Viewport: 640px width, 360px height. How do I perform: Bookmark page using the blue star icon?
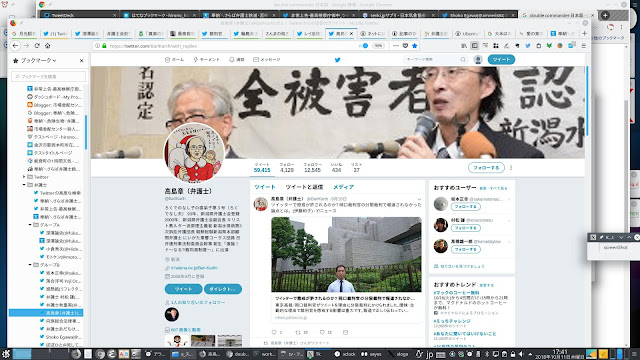(415, 46)
